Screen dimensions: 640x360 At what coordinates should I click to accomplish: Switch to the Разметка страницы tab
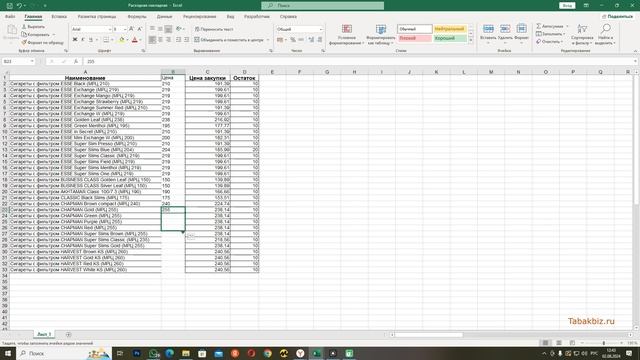(x=97, y=17)
